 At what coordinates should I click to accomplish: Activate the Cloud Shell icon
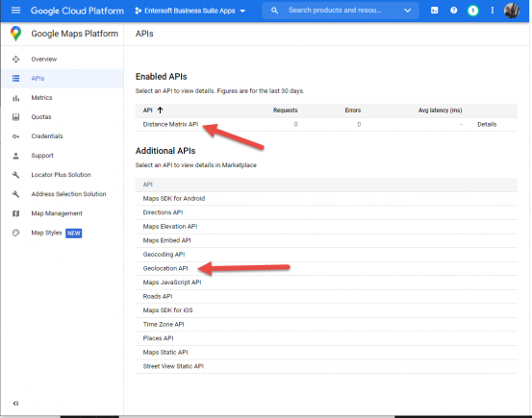click(x=434, y=11)
